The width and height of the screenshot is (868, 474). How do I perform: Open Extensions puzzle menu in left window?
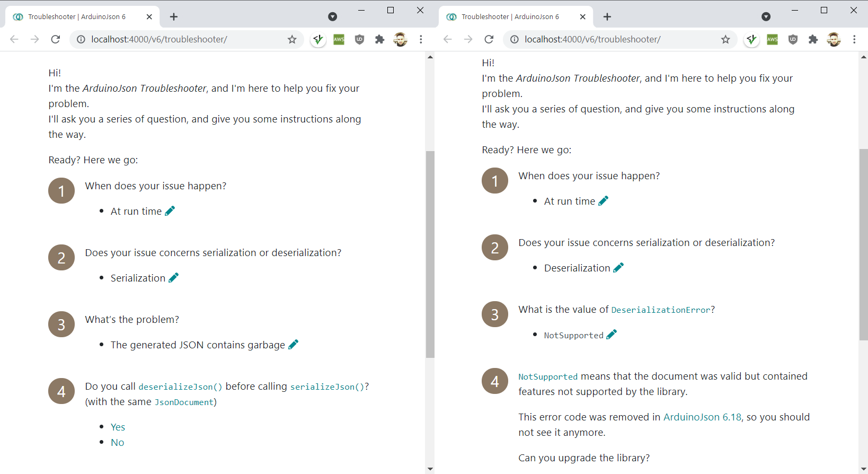coord(379,39)
